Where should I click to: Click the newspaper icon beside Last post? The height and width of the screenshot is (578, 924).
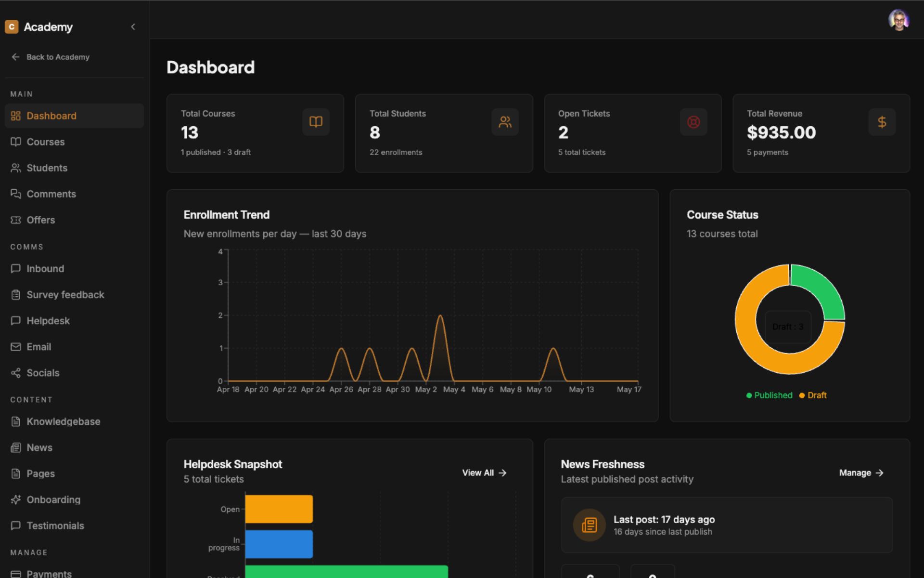coord(589,525)
